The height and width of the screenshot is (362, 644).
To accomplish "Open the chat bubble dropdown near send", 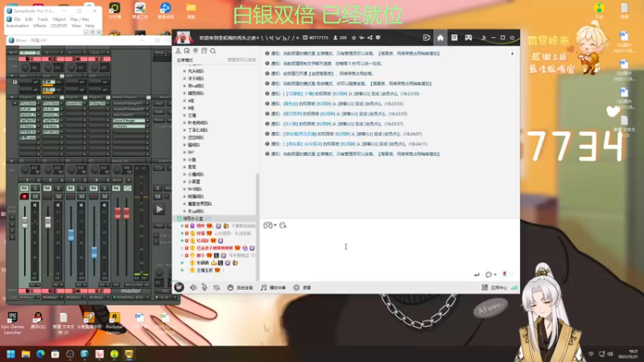I will (491, 274).
